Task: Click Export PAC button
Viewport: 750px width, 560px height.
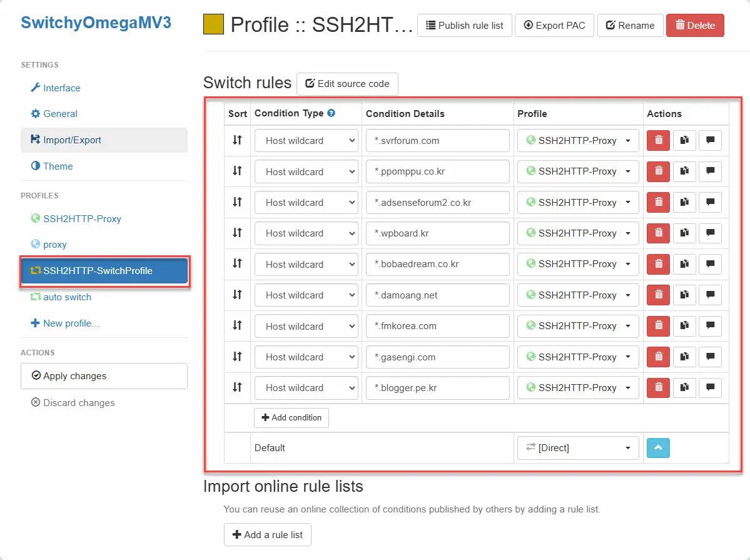Action: [x=554, y=26]
